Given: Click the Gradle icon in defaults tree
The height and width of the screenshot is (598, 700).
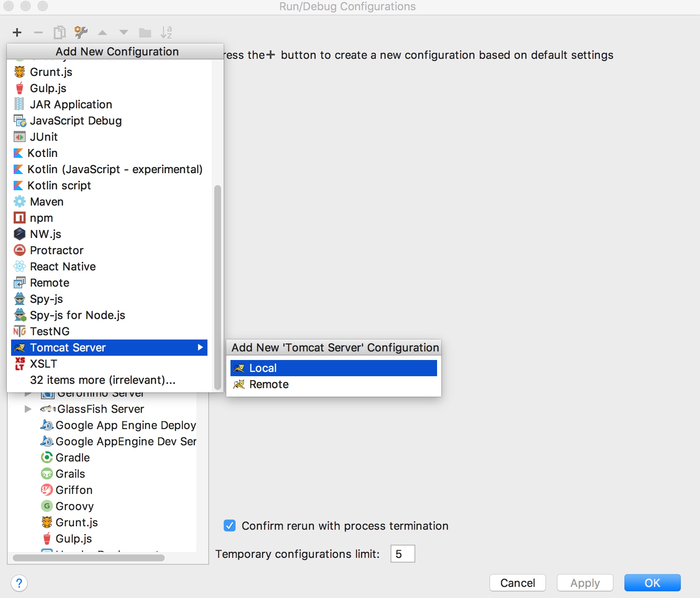Looking at the screenshot, I should pos(47,458).
